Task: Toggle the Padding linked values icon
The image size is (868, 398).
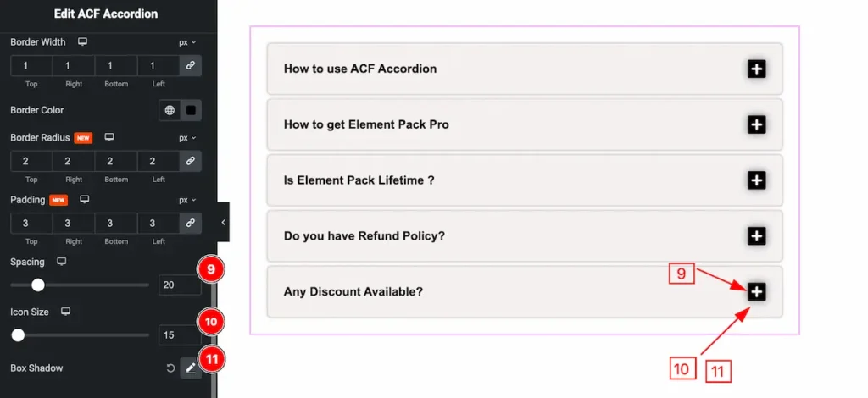Action: click(x=191, y=224)
